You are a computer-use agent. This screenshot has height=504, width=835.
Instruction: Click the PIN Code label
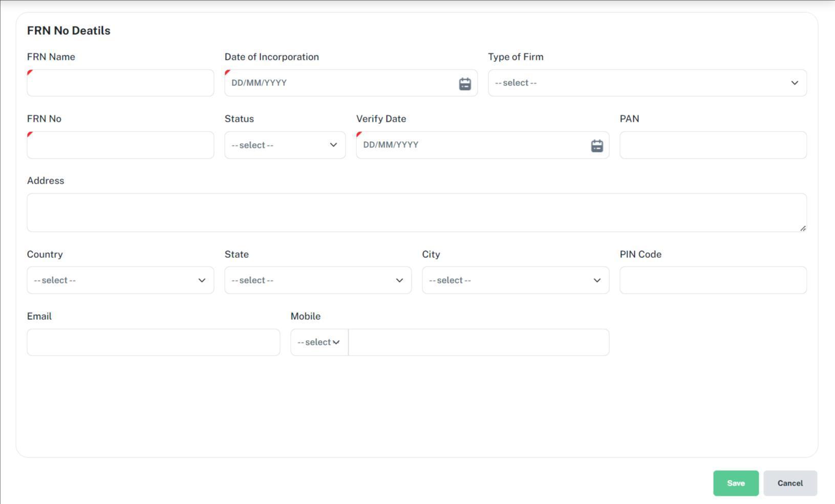pos(640,254)
